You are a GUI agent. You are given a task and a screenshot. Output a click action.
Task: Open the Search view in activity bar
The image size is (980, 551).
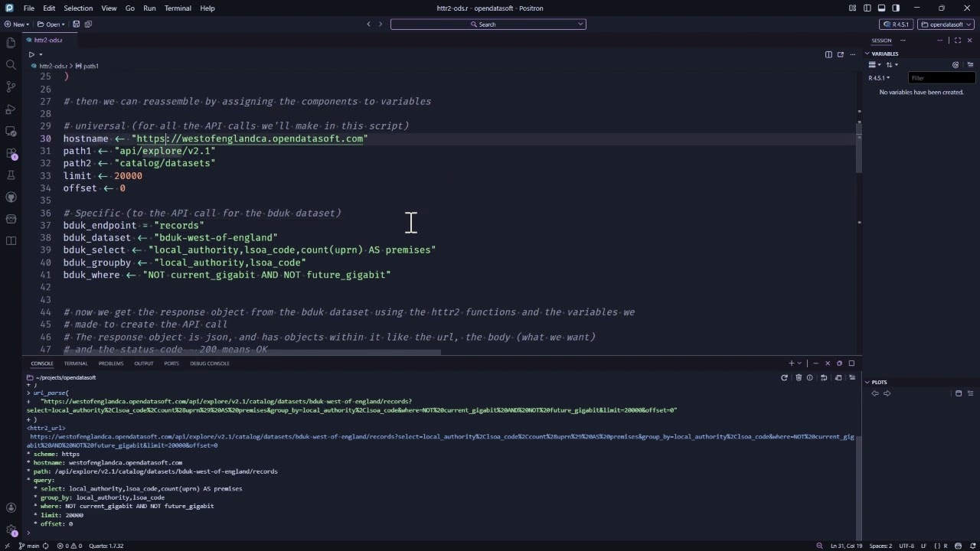click(11, 65)
